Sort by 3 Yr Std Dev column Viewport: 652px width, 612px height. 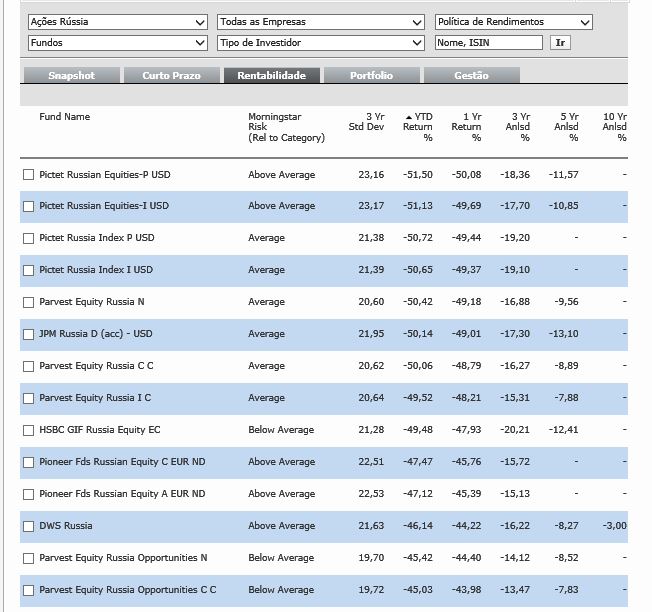pos(366,122)
